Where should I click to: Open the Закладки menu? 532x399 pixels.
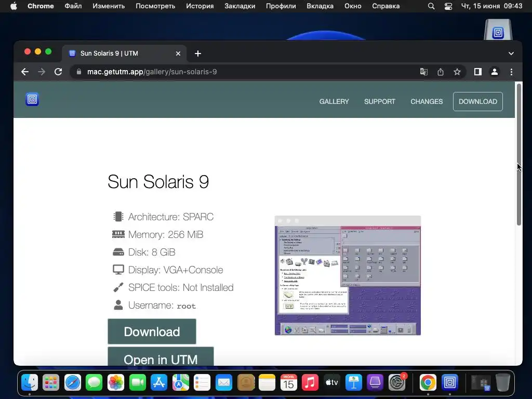pos(240,6)
